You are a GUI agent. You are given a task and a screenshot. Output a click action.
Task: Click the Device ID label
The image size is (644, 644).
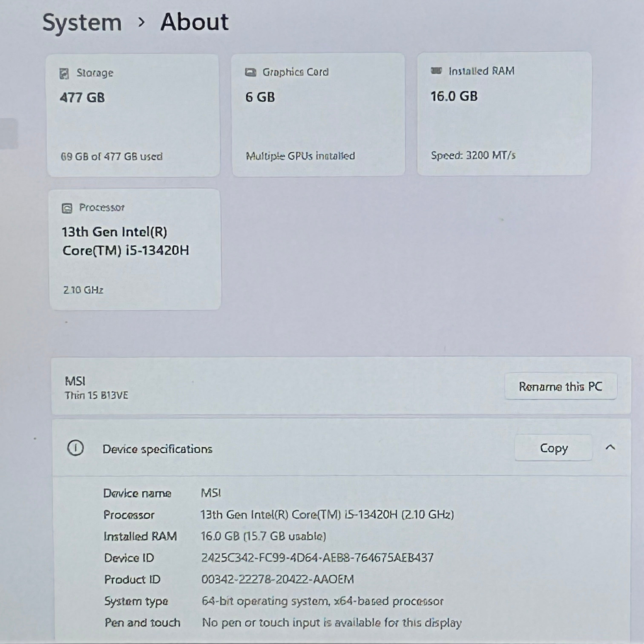(129, 558)
